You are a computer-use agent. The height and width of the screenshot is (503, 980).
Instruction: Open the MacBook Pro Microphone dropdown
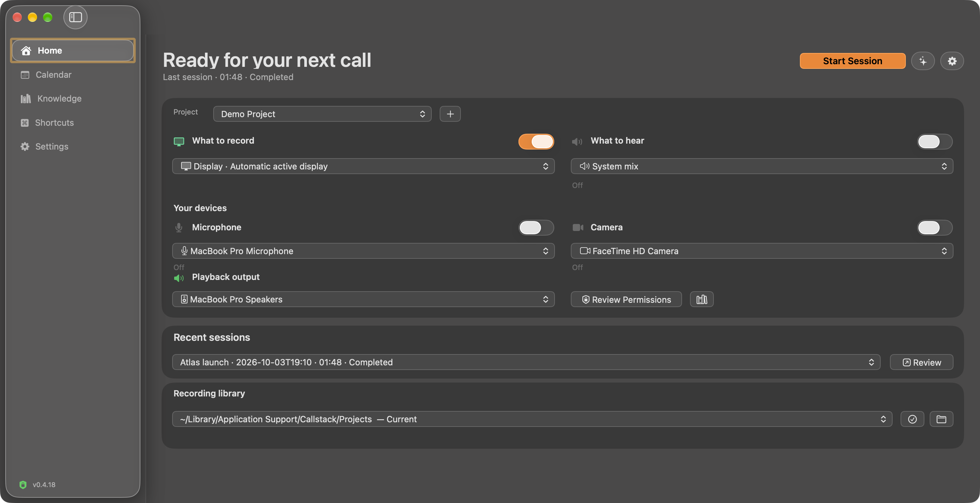[363, 251]
